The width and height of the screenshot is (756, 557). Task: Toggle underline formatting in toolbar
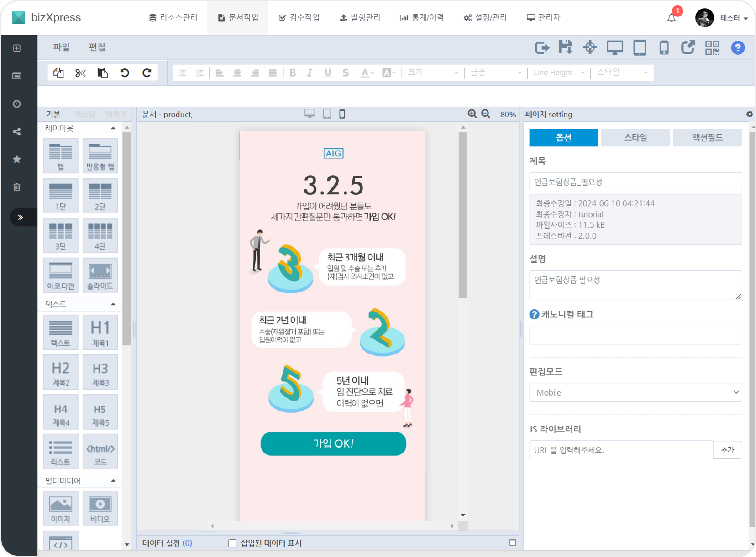point(328,72)
